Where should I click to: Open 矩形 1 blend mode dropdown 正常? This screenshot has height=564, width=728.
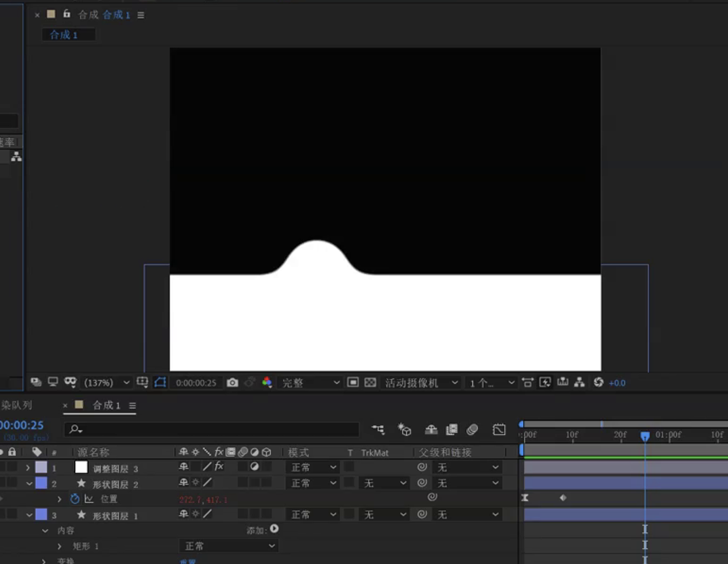(228, 546)
